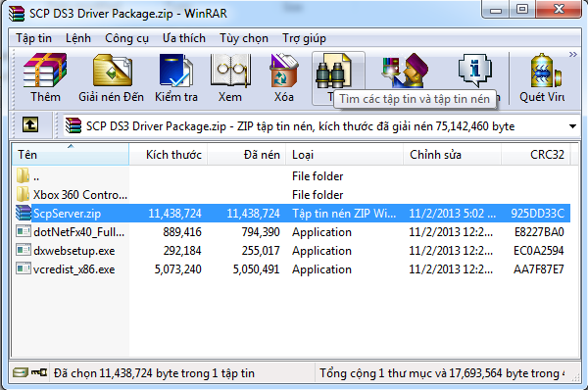Open the Công cụ menu
Screen dimensions: 588x390
tap(126, 38)
